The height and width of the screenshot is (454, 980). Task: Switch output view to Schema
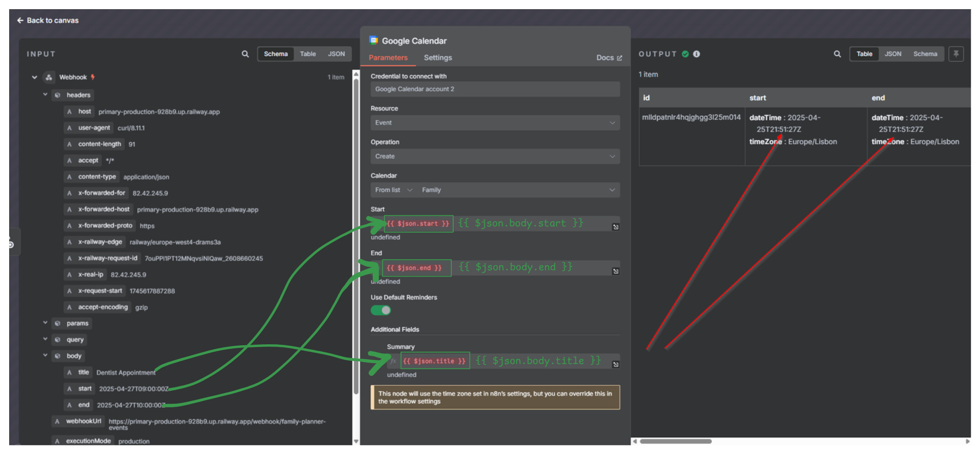925,54
